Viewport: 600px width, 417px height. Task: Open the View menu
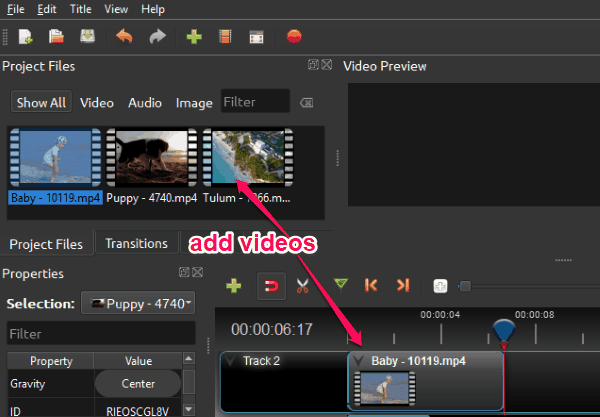[116, 9]
